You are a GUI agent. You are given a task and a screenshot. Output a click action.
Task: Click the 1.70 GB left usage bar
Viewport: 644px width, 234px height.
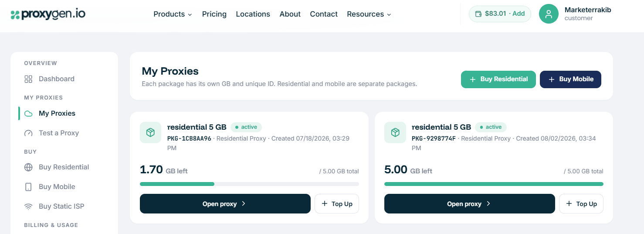pyautogui.click(x=249, y=184)
